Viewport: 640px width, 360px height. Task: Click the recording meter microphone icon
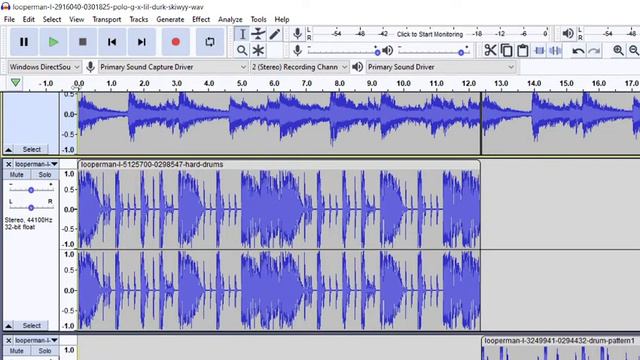298,34
